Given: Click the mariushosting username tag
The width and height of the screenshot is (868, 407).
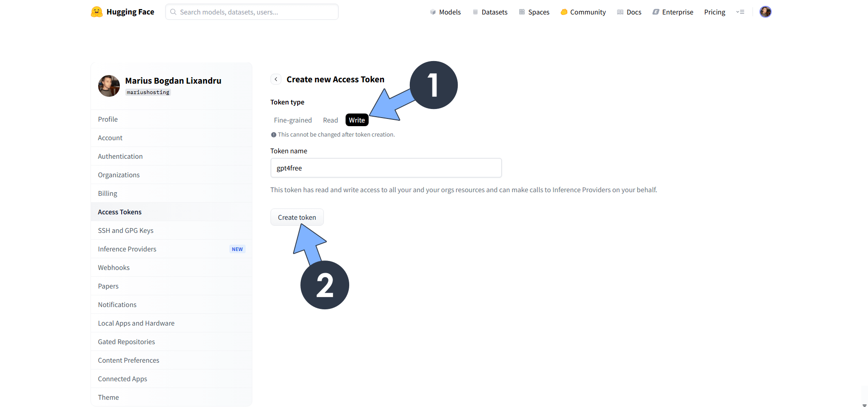Looking at the screenshot, I should [148, 92].
